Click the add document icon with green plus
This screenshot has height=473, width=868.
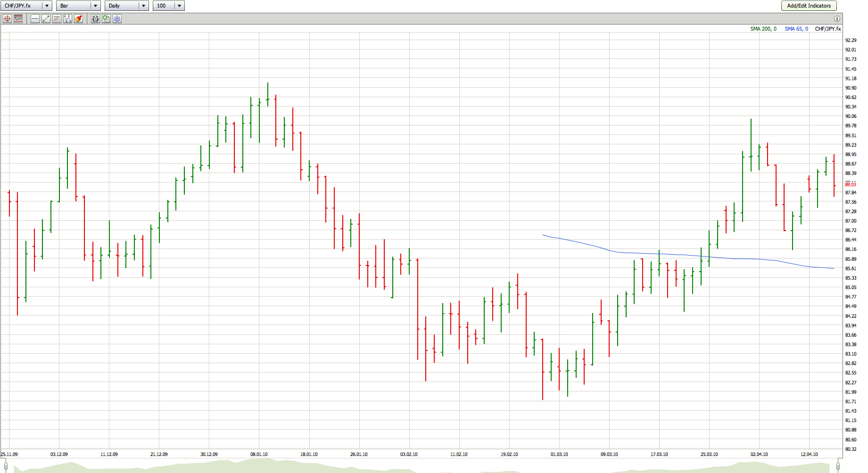[106, 19]
